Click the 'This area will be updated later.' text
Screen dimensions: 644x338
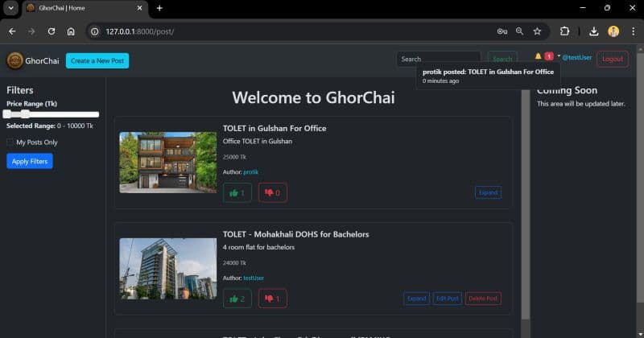pyautogui.click(x=580, y=104)
